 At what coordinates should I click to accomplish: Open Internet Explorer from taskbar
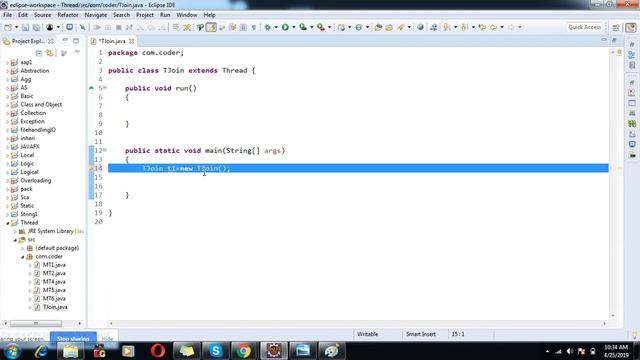(41, 351)
